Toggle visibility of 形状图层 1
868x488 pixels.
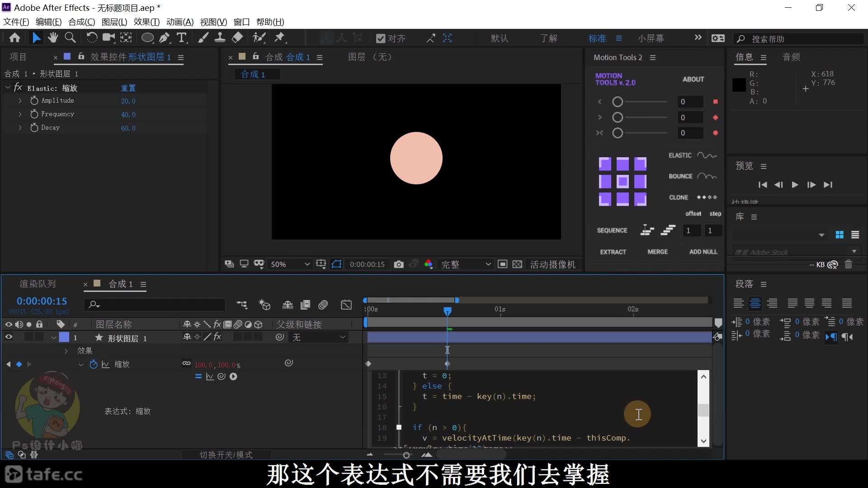click(8, 338)
